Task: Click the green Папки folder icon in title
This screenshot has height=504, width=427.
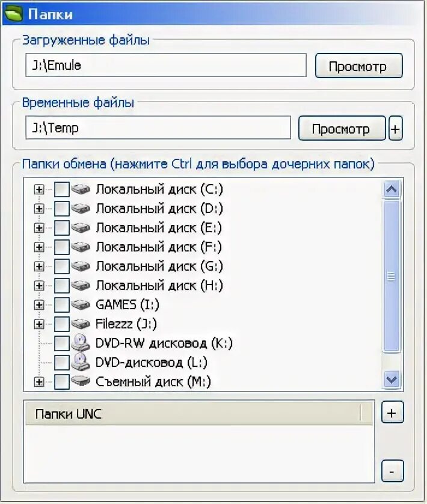Action: [x=13, y=13]
